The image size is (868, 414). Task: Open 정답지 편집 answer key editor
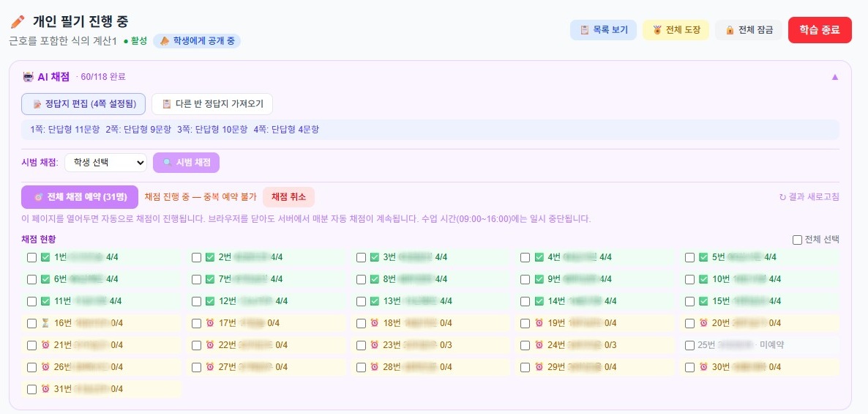click(x=83, y=103)
